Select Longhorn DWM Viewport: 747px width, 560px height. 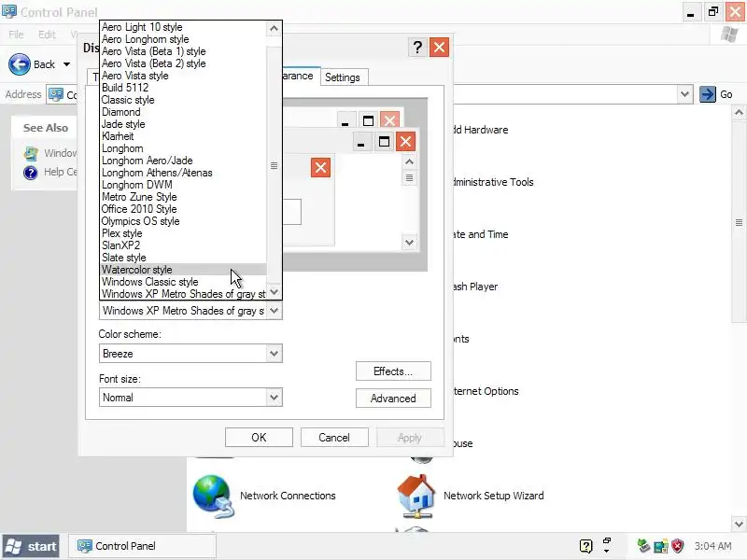pos(183,185)
